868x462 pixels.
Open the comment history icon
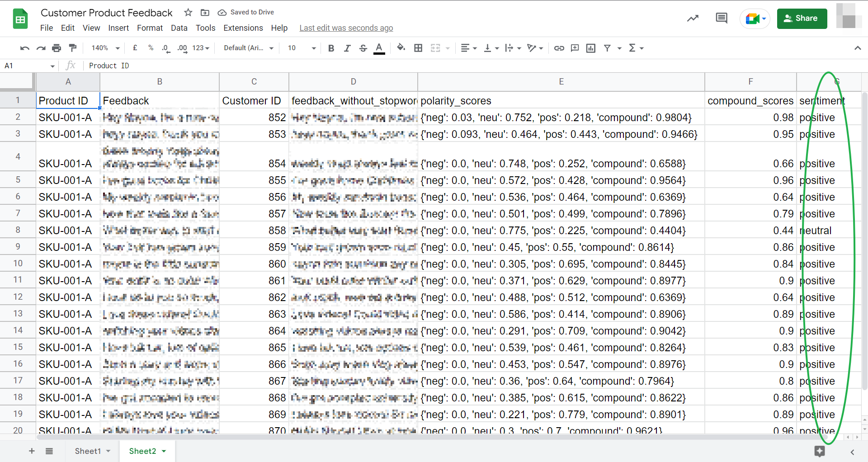(722, 18)
